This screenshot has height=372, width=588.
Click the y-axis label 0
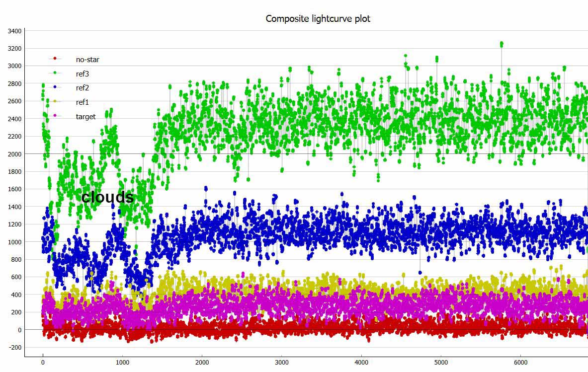coord(19,330)
